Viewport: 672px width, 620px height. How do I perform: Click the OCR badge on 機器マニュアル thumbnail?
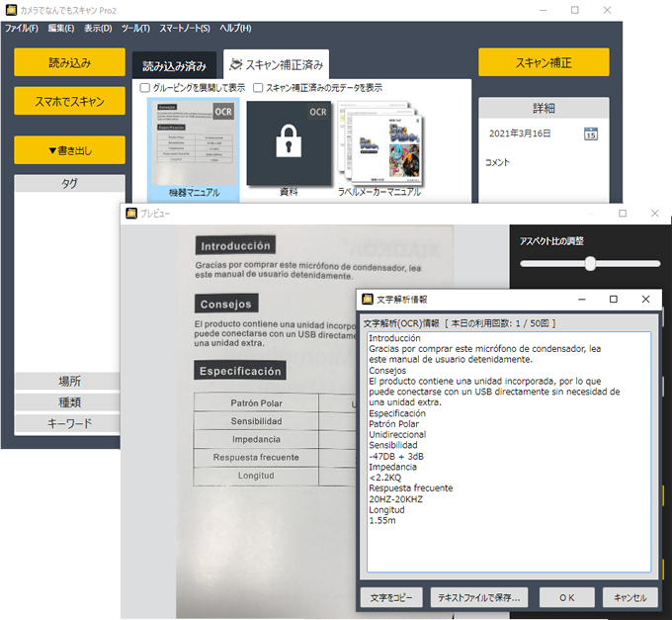(x=224, y=113)
